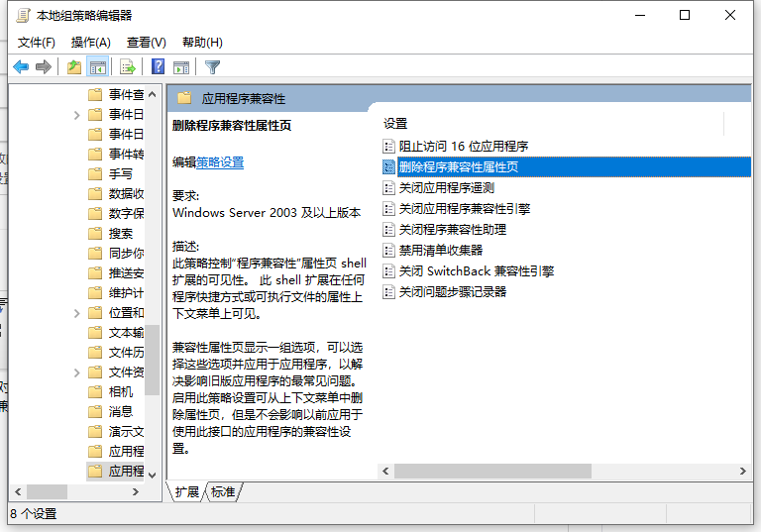Click the 策略设置 edit link
The width and height of the screenshot is (761, 532).
[220, 162]
